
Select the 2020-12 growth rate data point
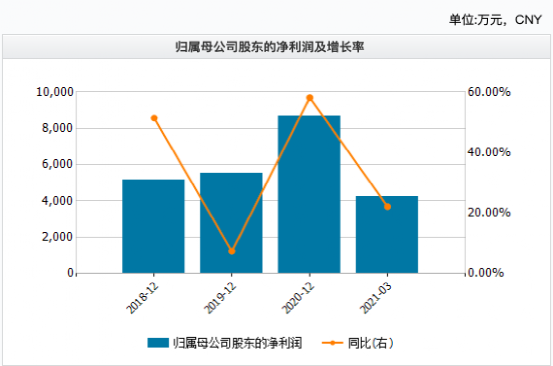coord(310,98)
